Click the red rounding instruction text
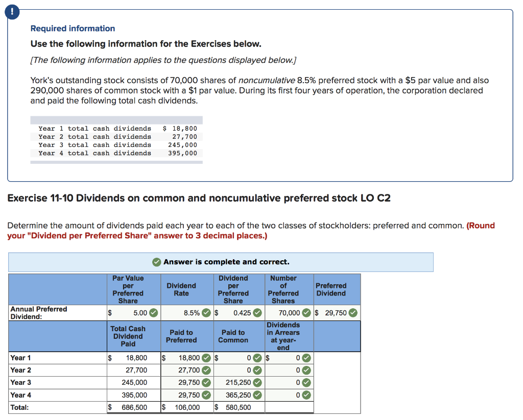Screen dimensions: 523x420 [x=251, y=231]
